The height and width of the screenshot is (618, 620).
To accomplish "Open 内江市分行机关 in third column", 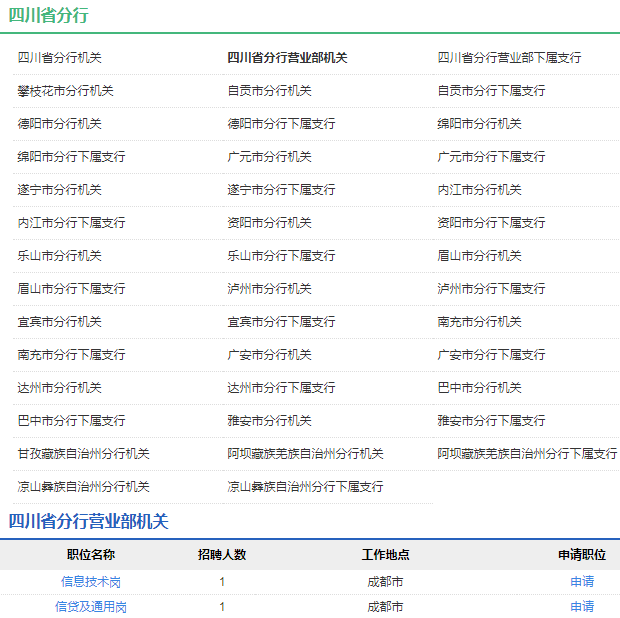I will (x=479, y=190).
